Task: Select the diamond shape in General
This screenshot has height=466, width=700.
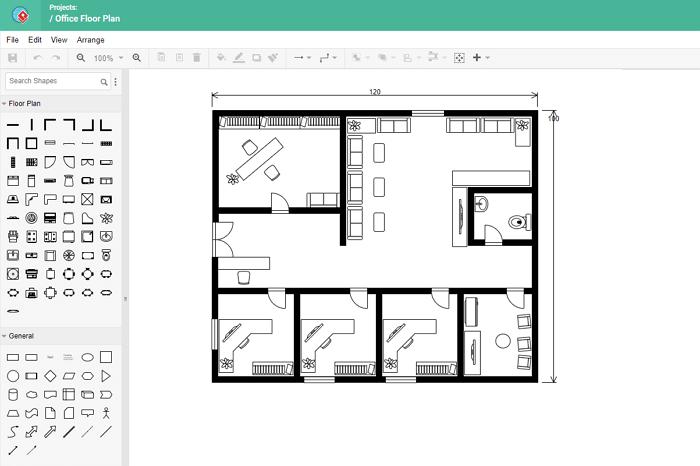Action: click(50, 376)
